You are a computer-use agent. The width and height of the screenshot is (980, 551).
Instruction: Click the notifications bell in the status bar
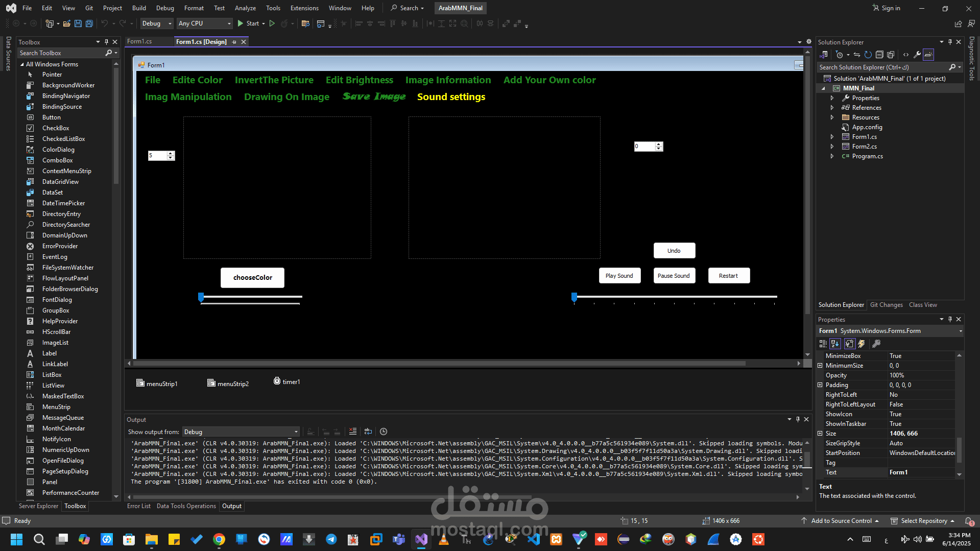(x=969, y=521)
